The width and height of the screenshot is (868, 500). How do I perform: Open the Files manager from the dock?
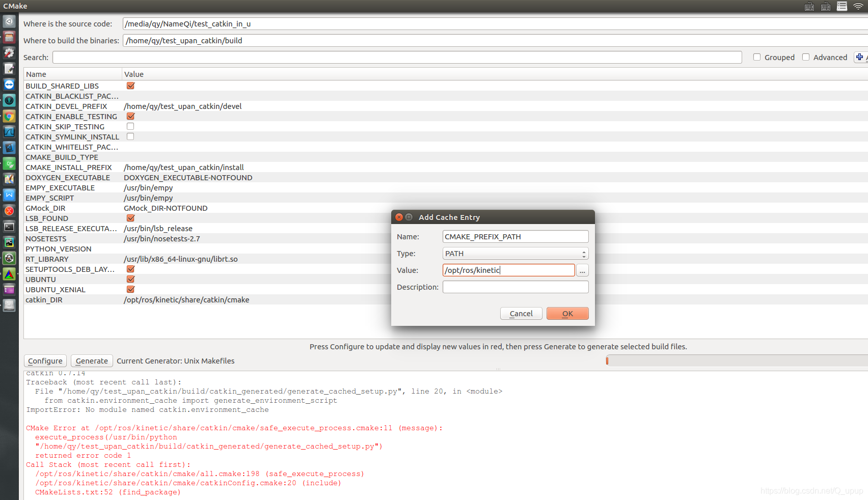[x=9, y=37]
